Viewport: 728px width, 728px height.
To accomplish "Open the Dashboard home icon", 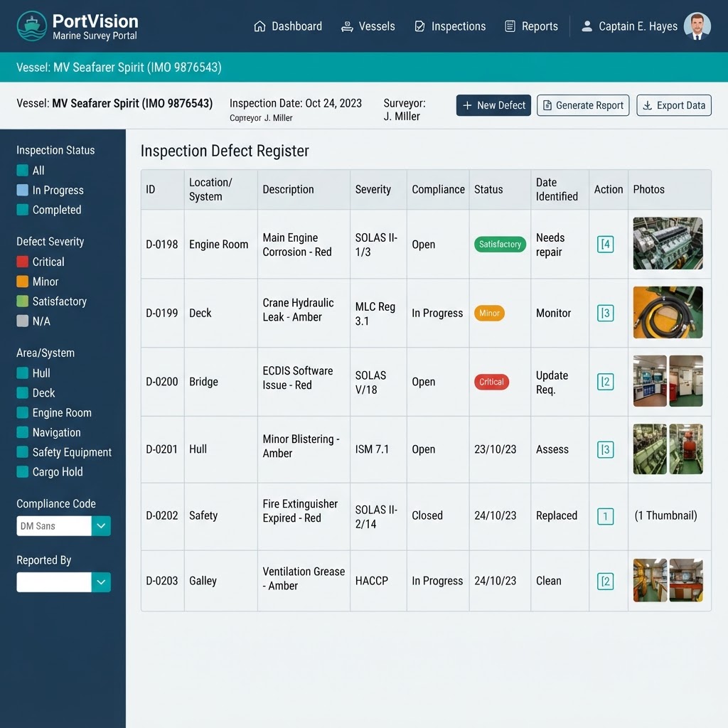I will tap(259, 26).
